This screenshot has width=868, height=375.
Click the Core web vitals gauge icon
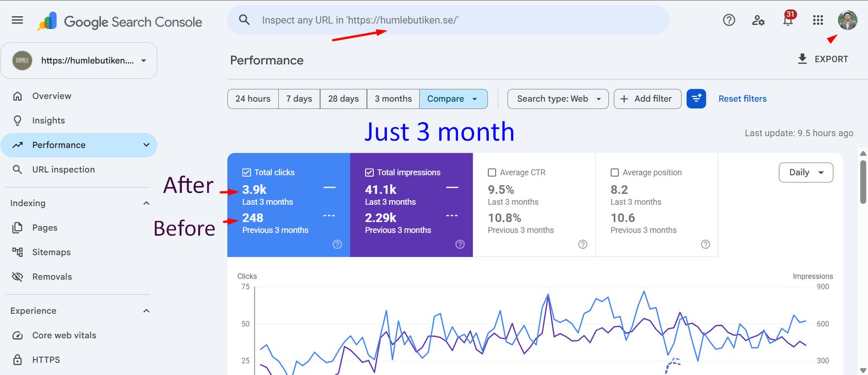tap(17, 335)
